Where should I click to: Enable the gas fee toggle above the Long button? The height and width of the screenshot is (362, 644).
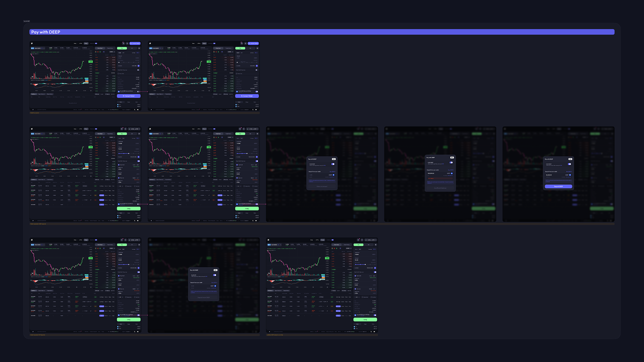pyautogui.click(x=138, y=204)
